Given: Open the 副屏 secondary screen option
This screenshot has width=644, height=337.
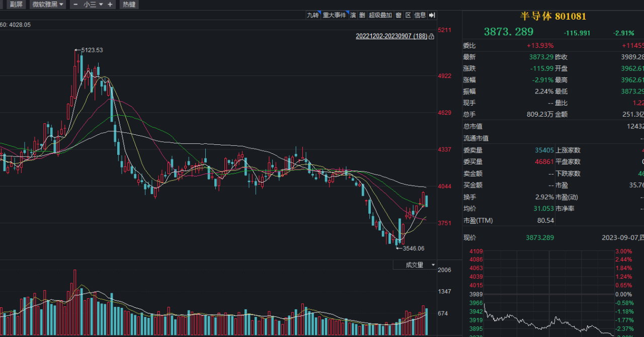Looking at the screenshot, I should click(17, 5).
